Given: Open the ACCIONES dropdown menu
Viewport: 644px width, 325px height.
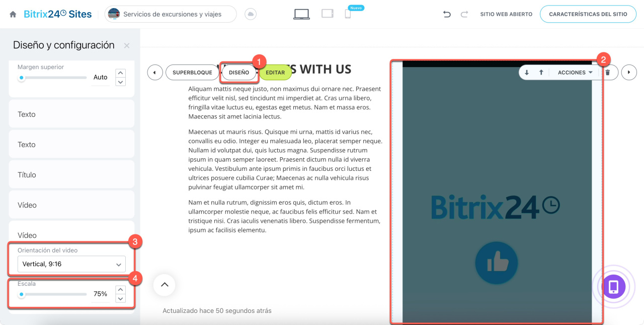Looking at the screenshot, I should (x=575, y=73).
